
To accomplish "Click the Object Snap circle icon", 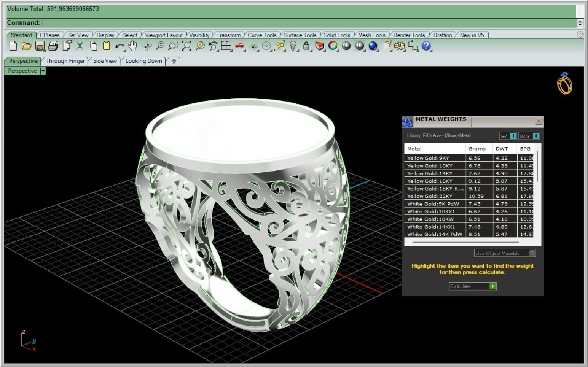I will coord(267,46).
